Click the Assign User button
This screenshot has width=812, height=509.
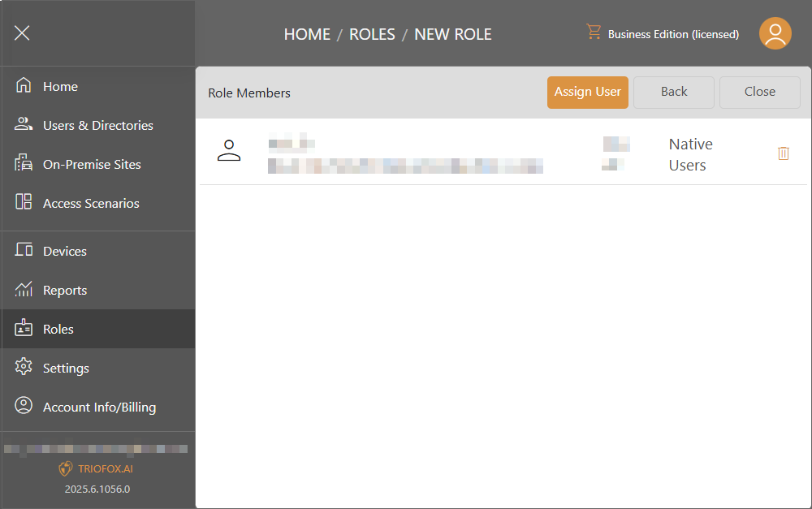coord(587,93)
